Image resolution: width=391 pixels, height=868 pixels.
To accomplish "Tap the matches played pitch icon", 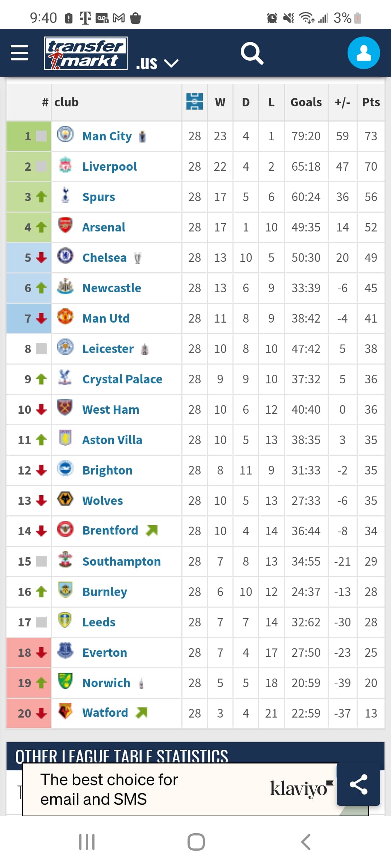I will [194, 102].
